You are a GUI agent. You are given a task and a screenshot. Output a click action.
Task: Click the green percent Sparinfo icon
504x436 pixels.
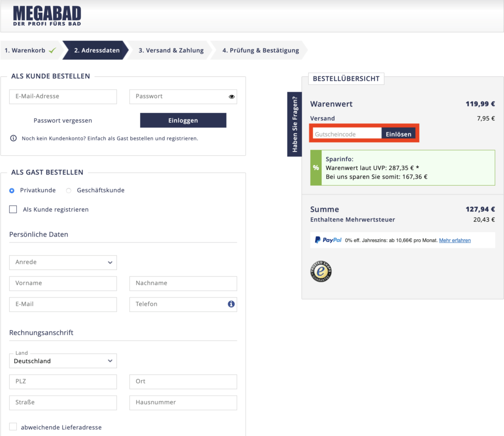pos(316,168)
